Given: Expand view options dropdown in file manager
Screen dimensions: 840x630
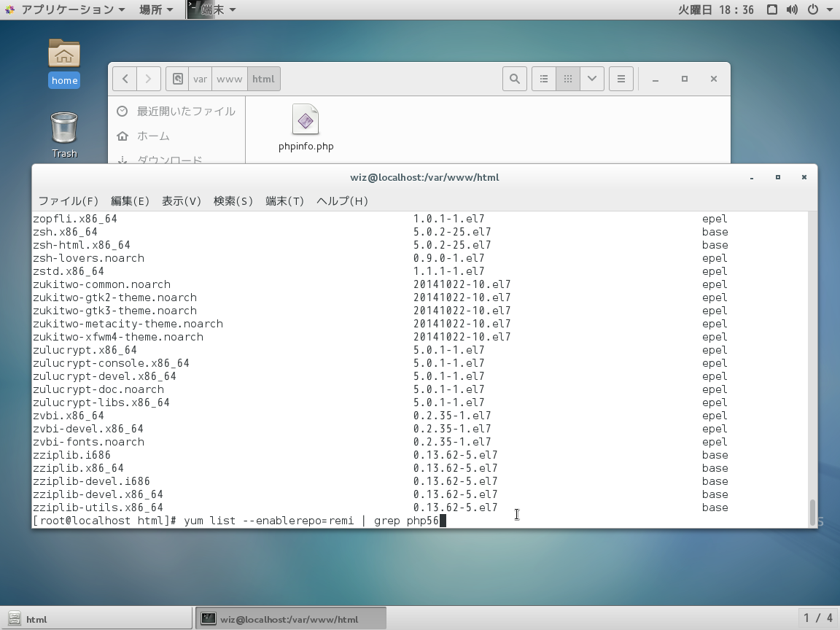Looking at the screenshot, I should click(592, 79).
